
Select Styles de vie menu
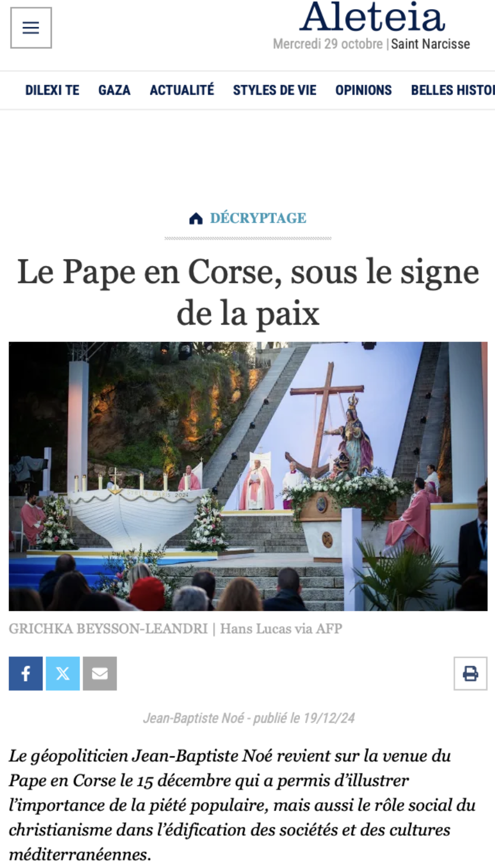click(275, 90)
